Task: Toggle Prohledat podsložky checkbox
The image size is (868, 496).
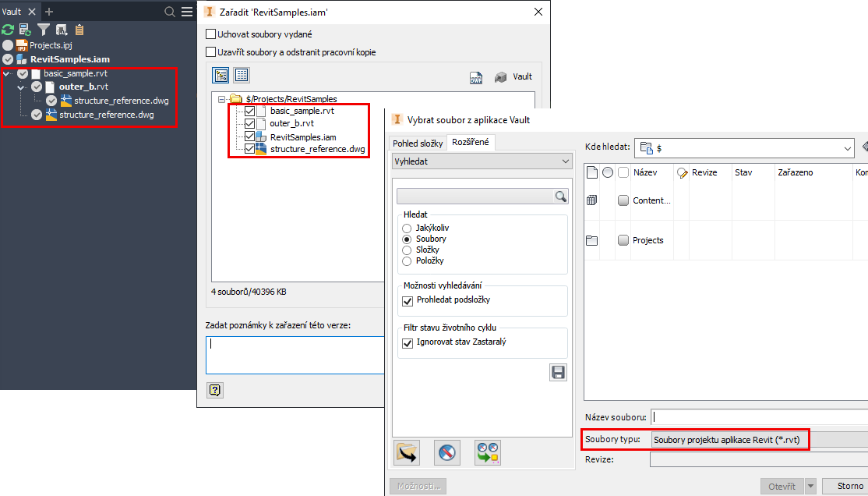Action: coord(408,301)
